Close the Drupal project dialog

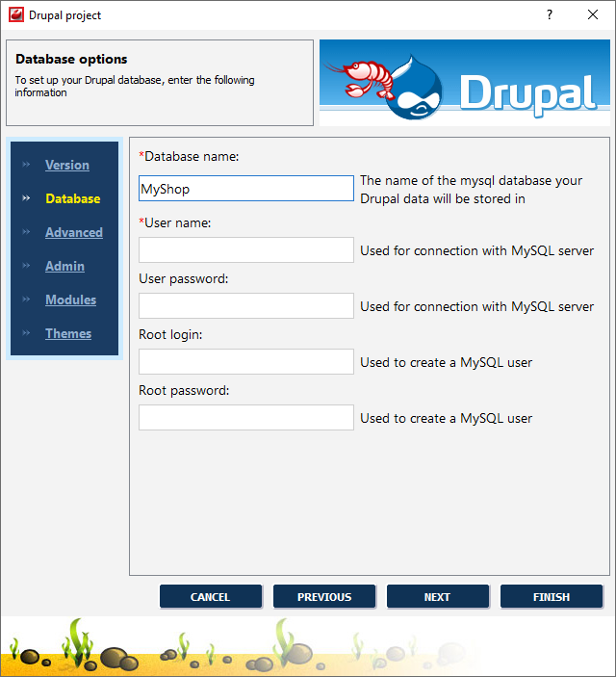tap(593, 14)
